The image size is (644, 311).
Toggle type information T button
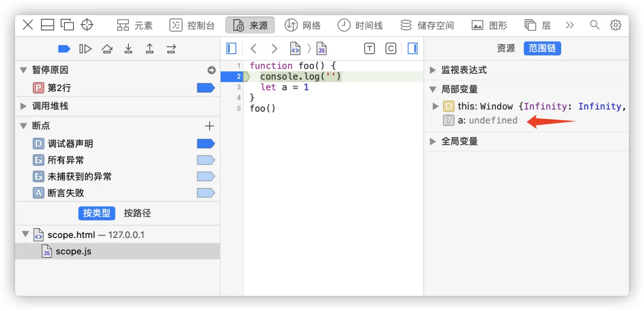(x=369, y=49)
